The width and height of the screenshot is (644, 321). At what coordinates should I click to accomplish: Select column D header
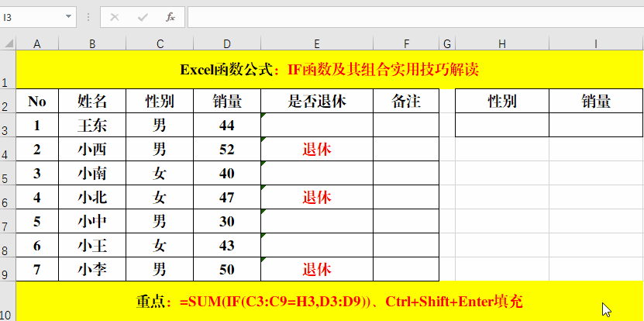[x=227, y=43]
